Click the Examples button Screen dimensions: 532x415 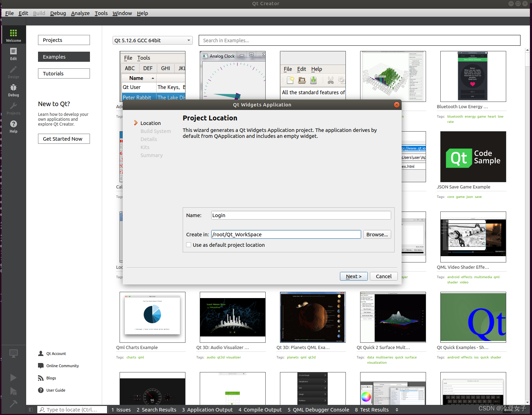click(64, 57)
